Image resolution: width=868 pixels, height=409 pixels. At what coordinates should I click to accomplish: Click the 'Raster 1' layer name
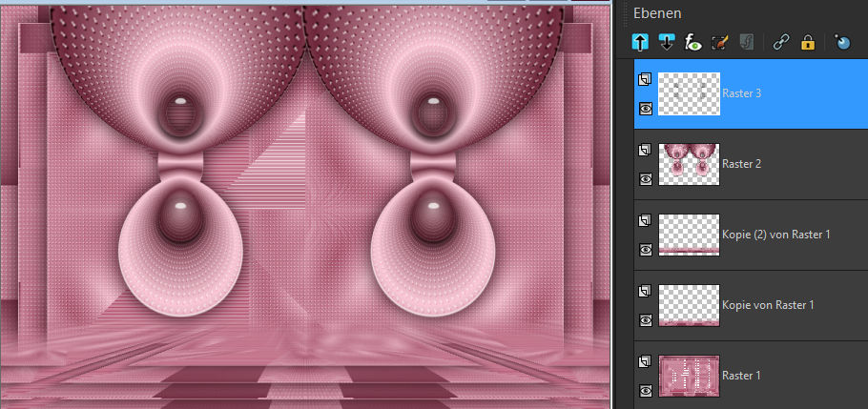tap(741, 376)
